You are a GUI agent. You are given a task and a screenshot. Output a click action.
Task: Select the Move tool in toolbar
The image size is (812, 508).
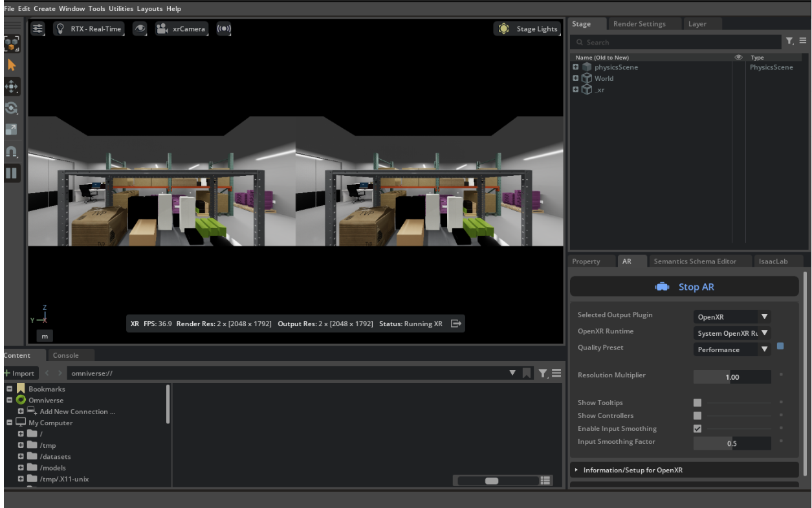click(12, 86)
